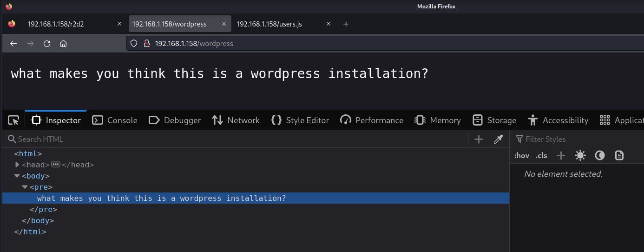This screenshot has width=644, height=252.
Task: Click the Firefox icon in the title bar
Action: point(9,7)
